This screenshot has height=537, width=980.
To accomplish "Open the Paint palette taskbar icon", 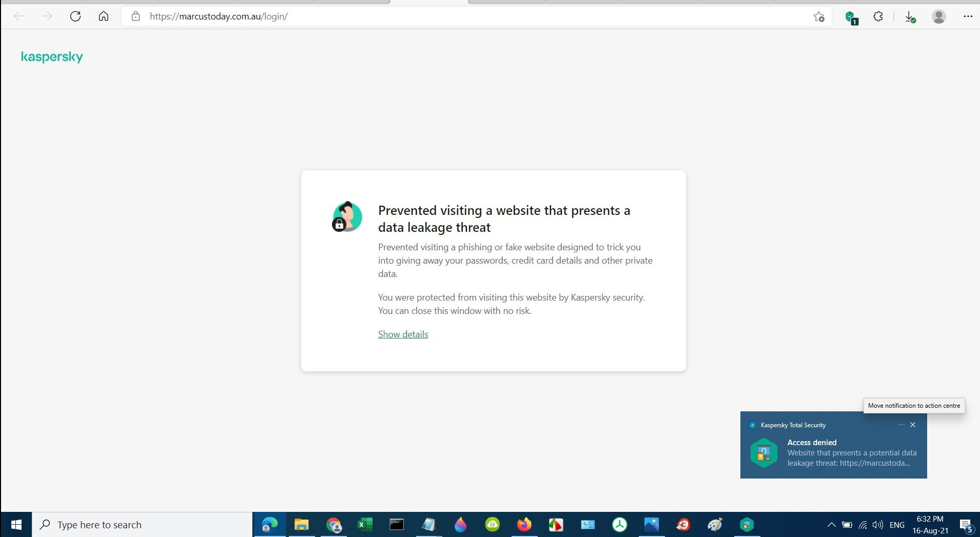I will [715, 525].
